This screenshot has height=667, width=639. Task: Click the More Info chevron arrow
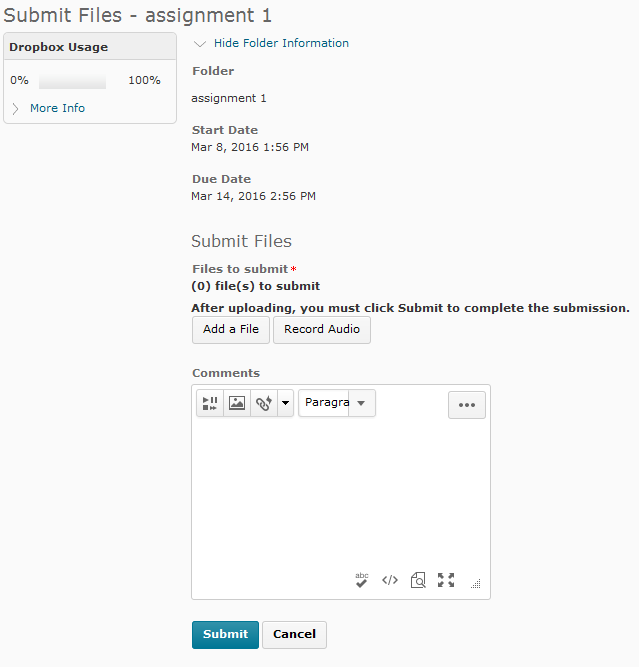pos(15,108)
